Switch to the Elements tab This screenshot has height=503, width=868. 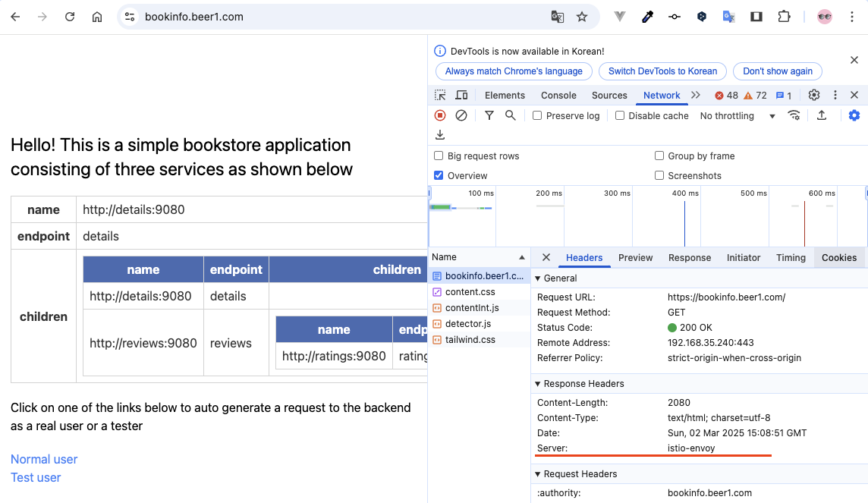click(505, 95)
